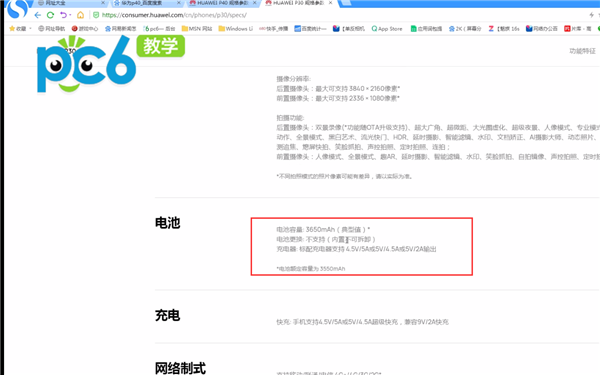This screenshot has width=600, height=375.
Task: Click the rear camera 3840 × 2160 line
Action: click(338, 89)
